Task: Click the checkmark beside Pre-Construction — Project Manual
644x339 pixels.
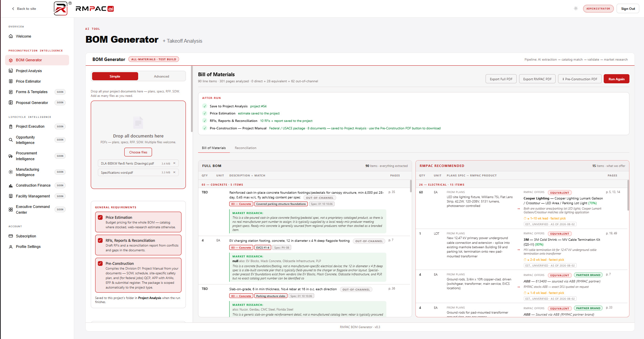Action: click(205, 128)
